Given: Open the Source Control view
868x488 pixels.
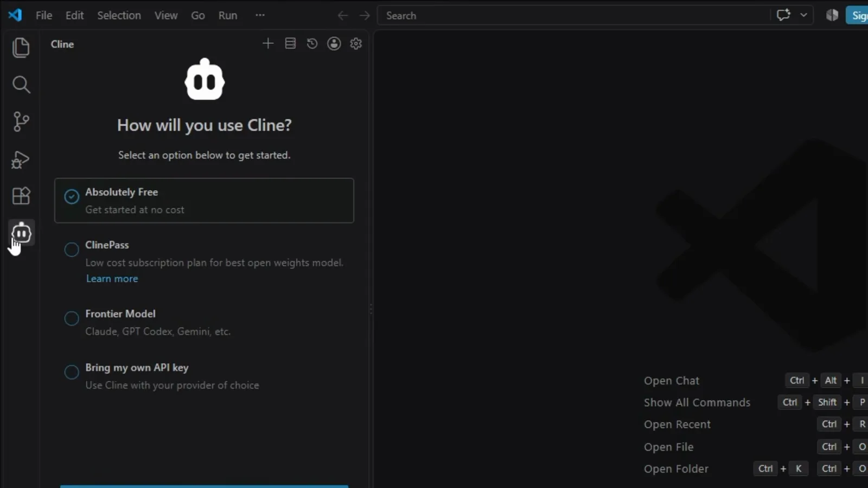Looking at the screenshot, I should pos(21,121).
